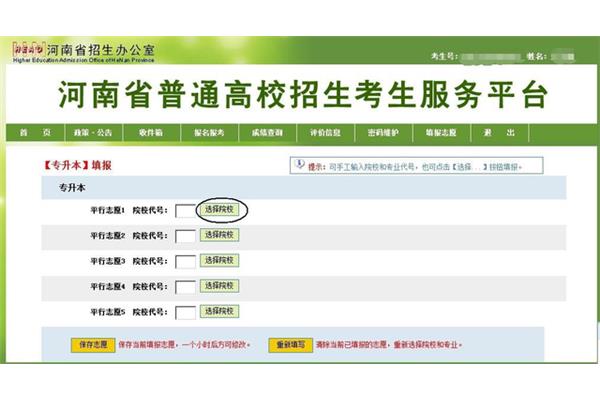600x400 pixels.
Task: Go to 填报志愿 in the navigation bar
Action: point(441,132)
